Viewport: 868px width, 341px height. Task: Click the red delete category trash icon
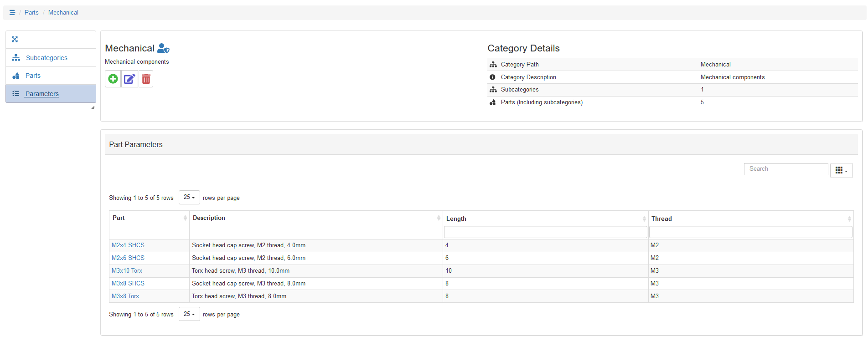click(146, 79)
